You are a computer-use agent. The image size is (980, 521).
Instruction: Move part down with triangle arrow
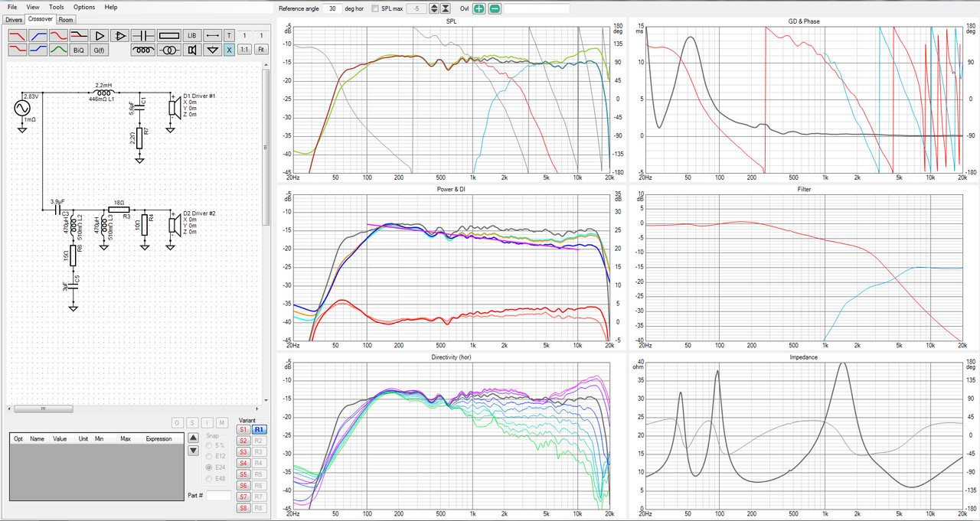(x=193, y=451)
